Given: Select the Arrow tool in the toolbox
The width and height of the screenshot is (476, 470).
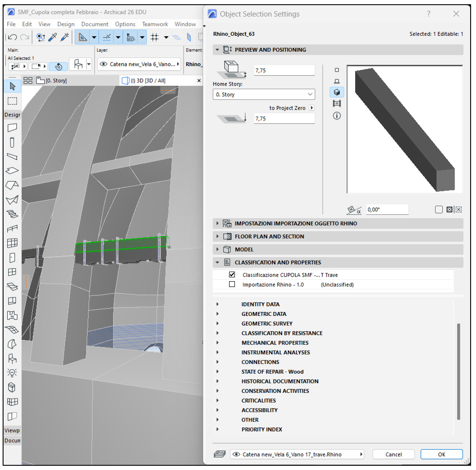Looking at the screenshot, I should pyautogui.click(x=12, y=86).
